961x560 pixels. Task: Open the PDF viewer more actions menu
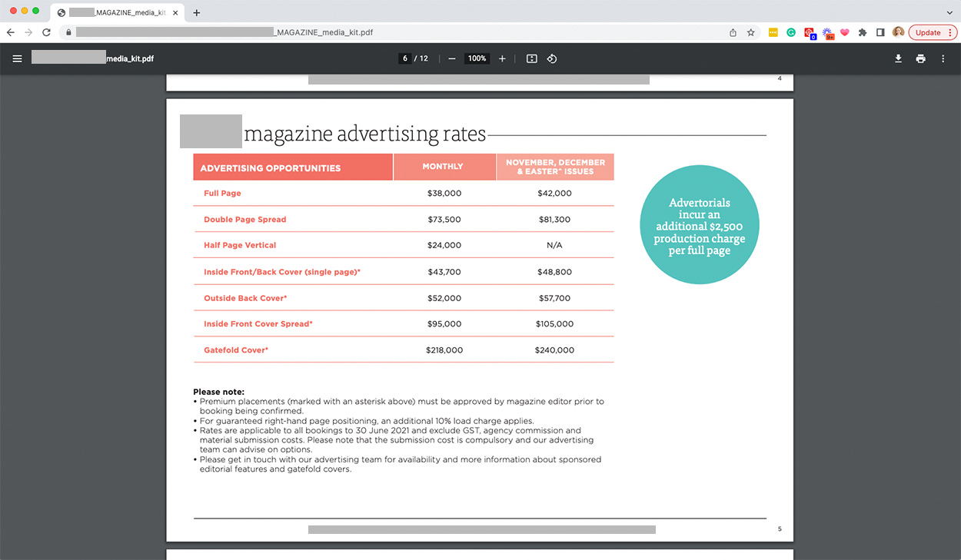pos(943,58)
